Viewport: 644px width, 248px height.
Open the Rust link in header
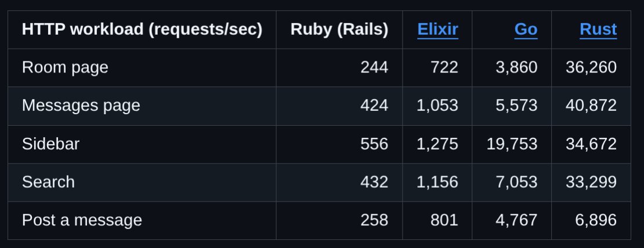598,30
